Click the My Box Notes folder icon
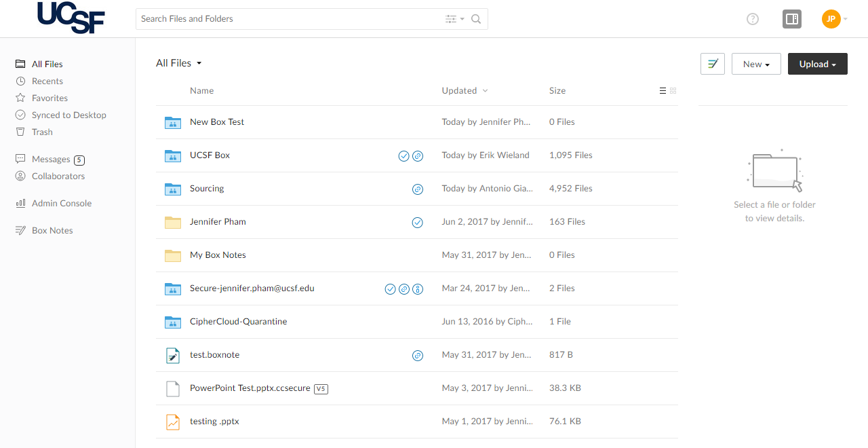Image resolution: width=868 pixels, height=448 pixels. [x=173, y=255]
